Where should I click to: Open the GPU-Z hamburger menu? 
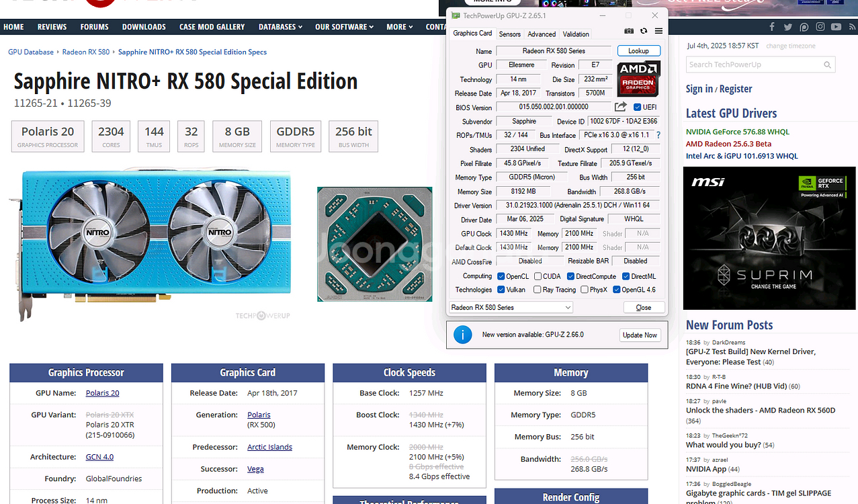click(x=658, y=31)
